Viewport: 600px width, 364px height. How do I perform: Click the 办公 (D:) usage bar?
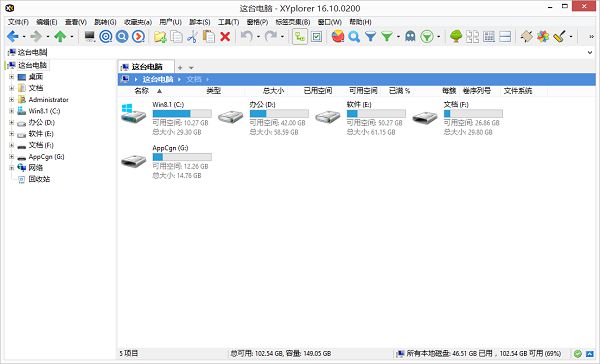tap(279, 114)
